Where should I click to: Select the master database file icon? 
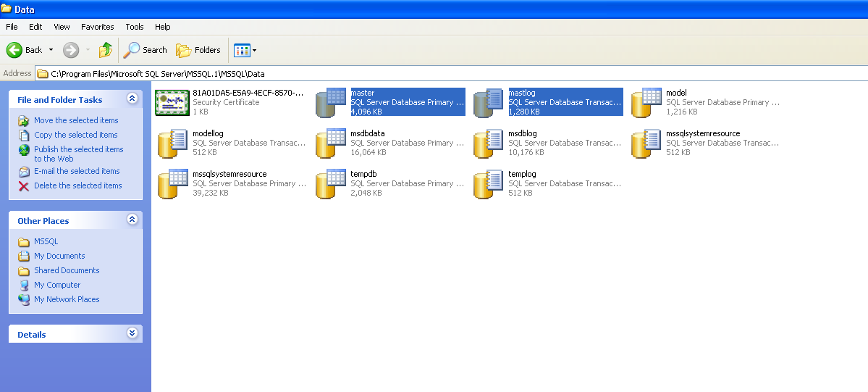point(331,103)
